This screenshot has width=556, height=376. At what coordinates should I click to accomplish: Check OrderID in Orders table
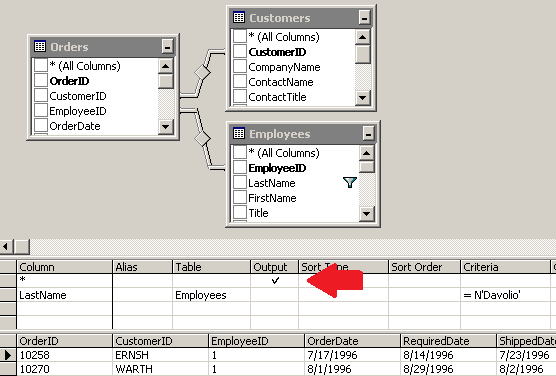(x=41, y=81)
